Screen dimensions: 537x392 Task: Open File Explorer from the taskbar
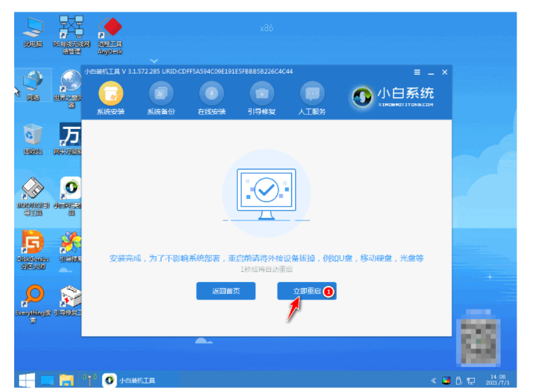[66, 380]
